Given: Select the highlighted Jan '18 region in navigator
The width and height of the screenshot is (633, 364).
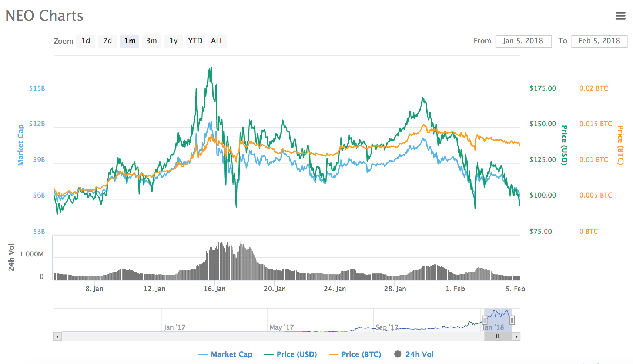Looking at the screenshot, I should [x=498, y=318].
